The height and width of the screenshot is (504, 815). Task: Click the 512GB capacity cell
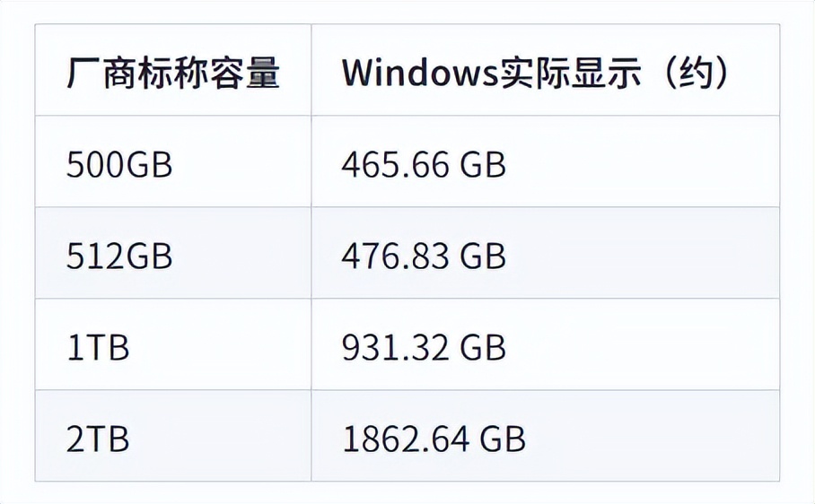[119, 256]
